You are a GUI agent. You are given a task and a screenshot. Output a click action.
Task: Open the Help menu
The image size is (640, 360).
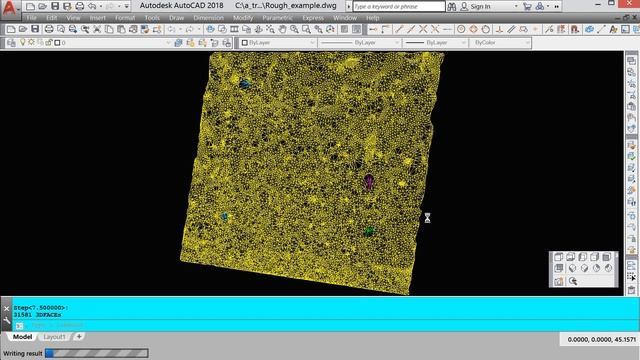(x=372, y=18)
